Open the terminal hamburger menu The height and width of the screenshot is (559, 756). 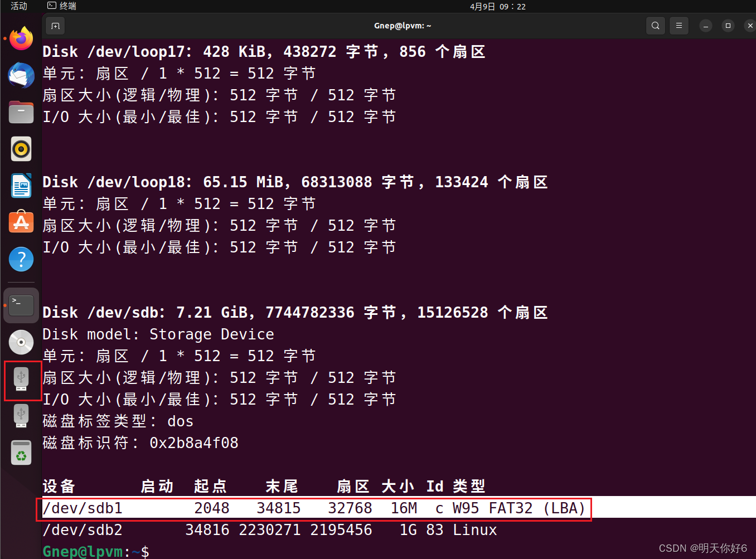coord(679,26)
